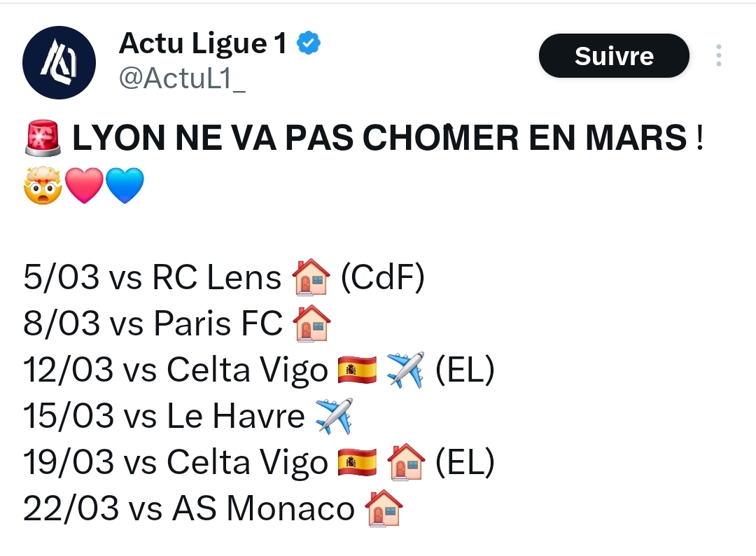Click the airplane emoji on the 12/03 line
Screen dimensions: 756x556
click(x=405, y=370)
